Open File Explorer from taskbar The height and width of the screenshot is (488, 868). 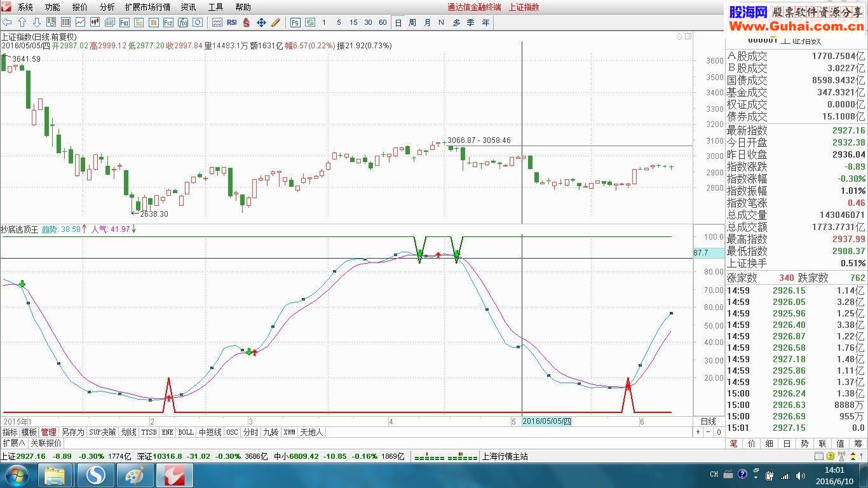55,475
